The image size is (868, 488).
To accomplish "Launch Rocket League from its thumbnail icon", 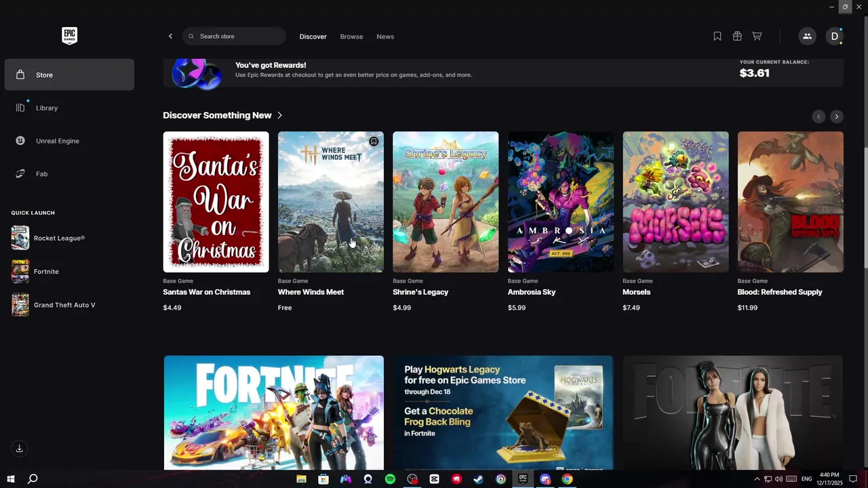I will pyautogui.click(x=20, y=238).
